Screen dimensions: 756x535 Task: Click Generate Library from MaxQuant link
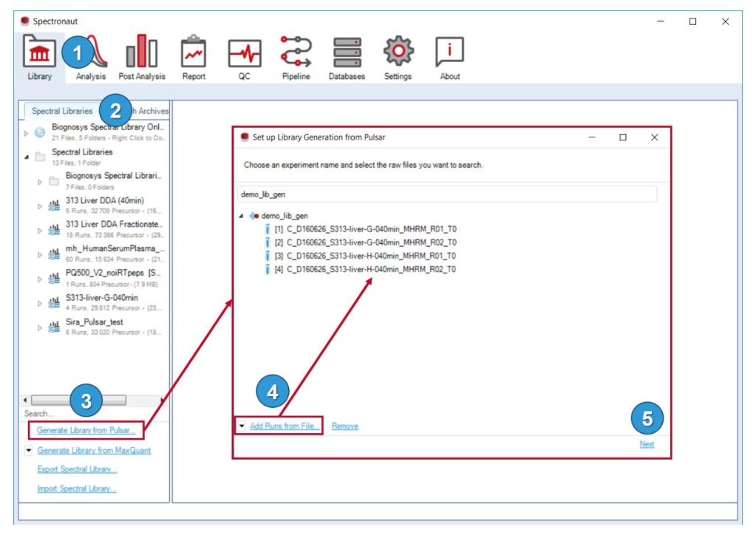click(x=94, y=451)
